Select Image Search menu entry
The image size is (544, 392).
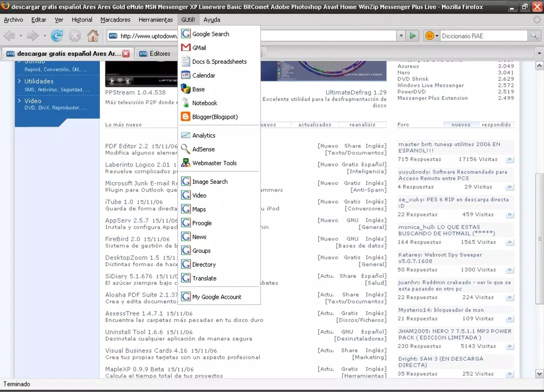(219, 182)
